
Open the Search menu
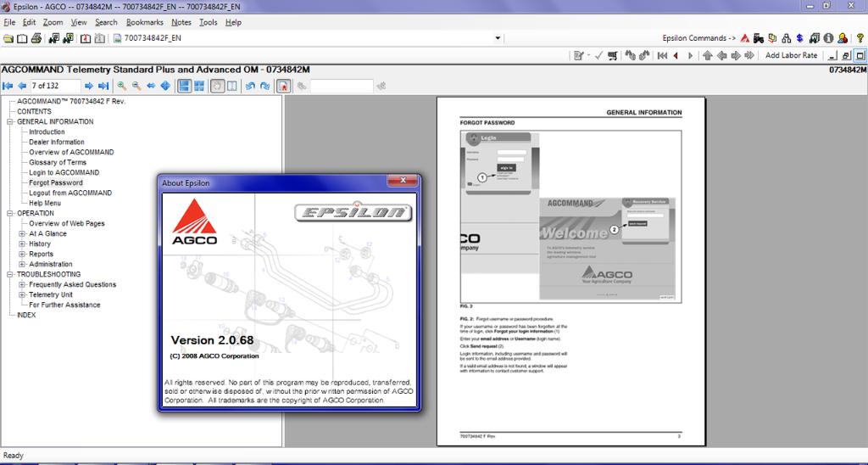point(106,23)
